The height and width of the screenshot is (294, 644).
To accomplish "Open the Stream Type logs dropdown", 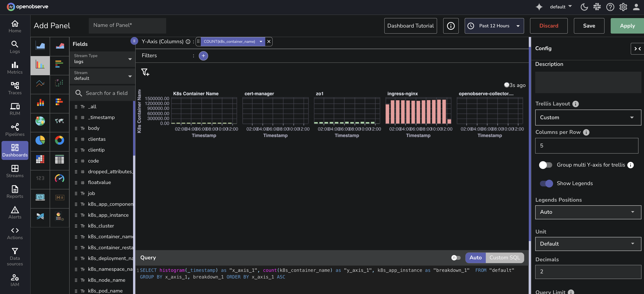I will 103,59.
